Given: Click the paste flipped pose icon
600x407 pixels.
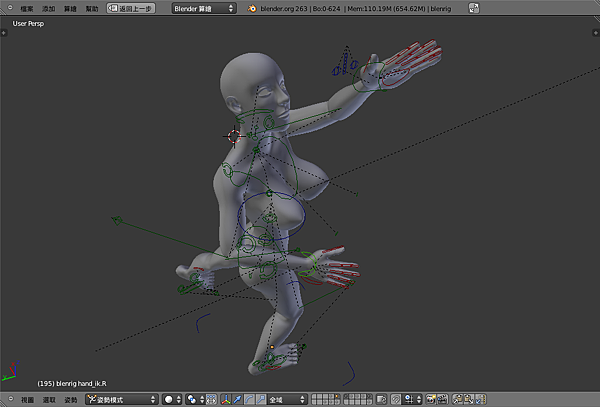Looking at the screenshot, I should click(x=481, y=399).
